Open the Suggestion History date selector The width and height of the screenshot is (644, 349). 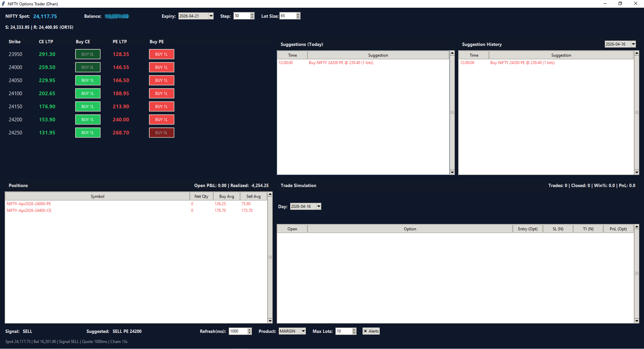coord(633,44)
